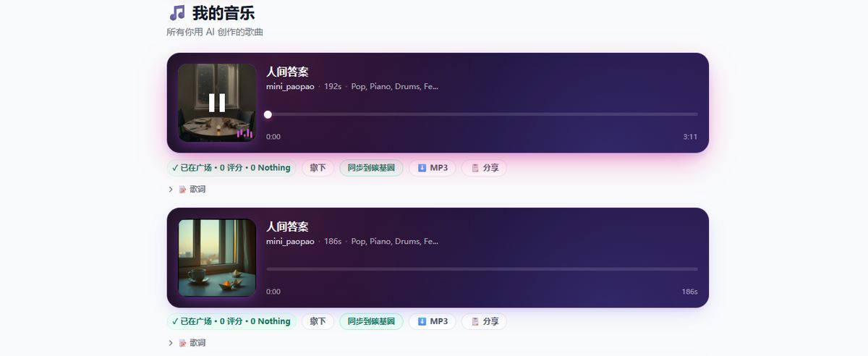The width and height of the screenshot is (868, 356).
Task: Download MP3 of the 192s song
Action: (432, 168)
